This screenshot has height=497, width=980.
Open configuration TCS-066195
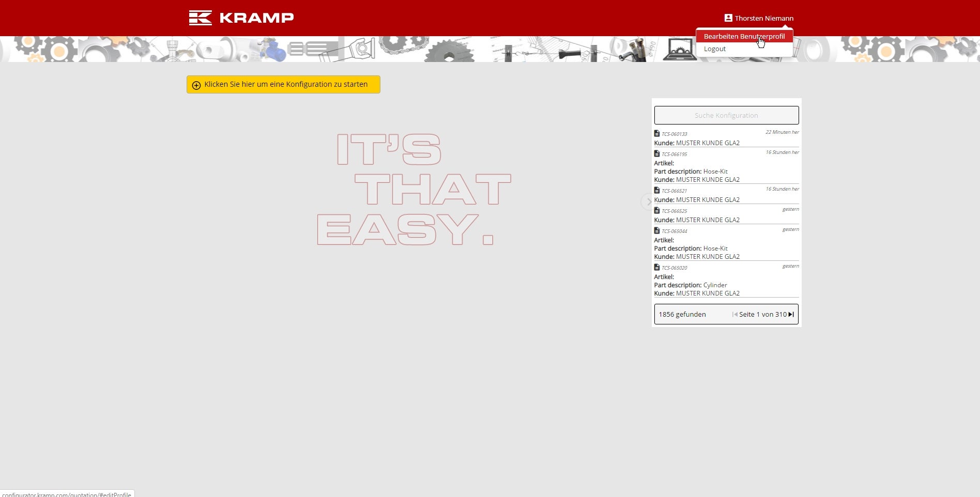click(675, 154)
